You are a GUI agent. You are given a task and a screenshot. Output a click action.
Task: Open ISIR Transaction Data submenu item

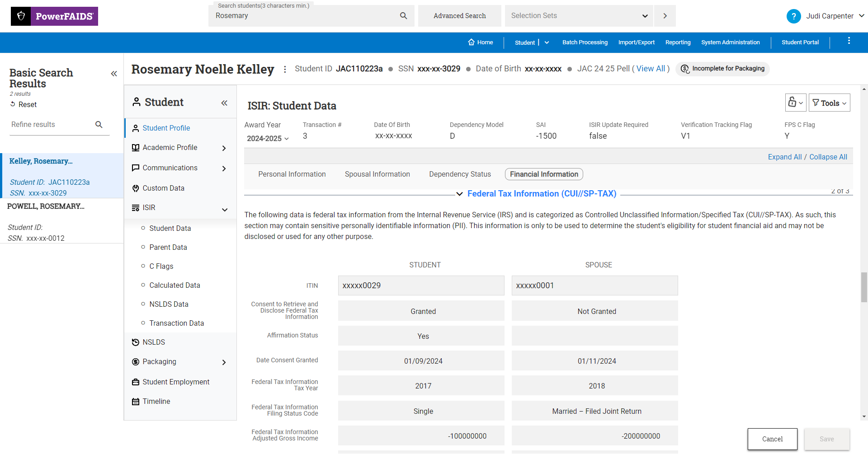tap(176, 323)
